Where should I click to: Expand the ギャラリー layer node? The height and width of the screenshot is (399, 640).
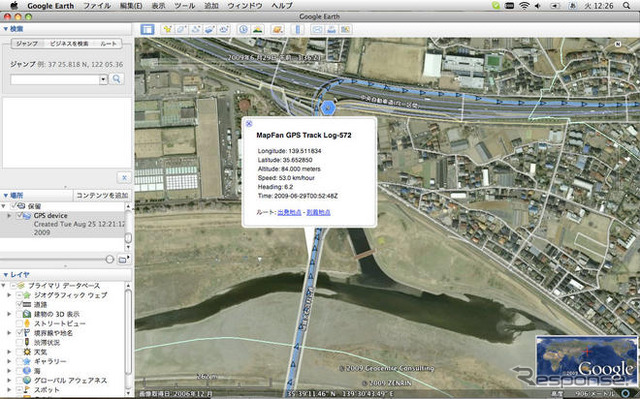9,361
